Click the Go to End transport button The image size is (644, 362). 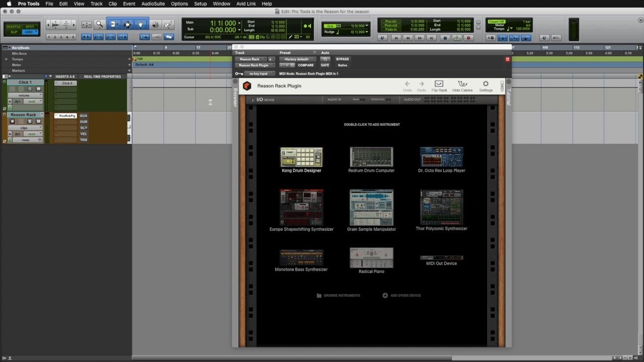pyautogui.click(x=432, y=38)
